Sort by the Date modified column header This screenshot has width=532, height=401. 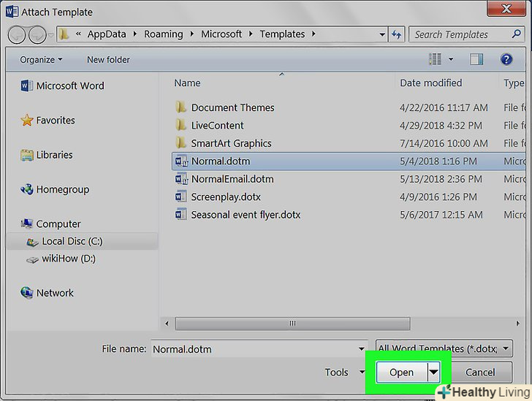point(430,83)
